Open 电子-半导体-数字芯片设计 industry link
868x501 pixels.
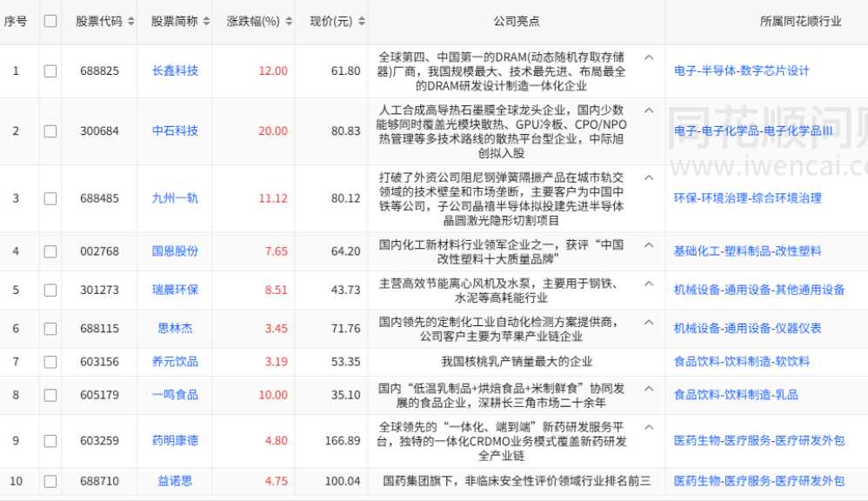(x=741, y=70)
